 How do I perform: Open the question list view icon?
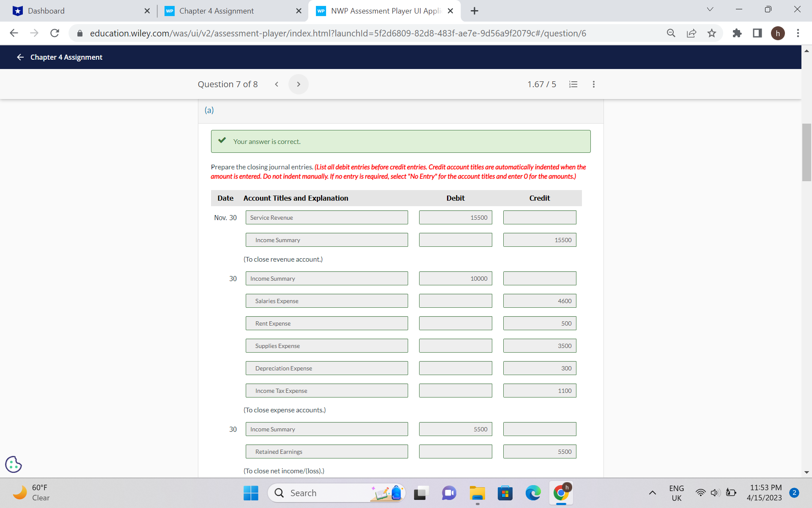click(573, 84)
